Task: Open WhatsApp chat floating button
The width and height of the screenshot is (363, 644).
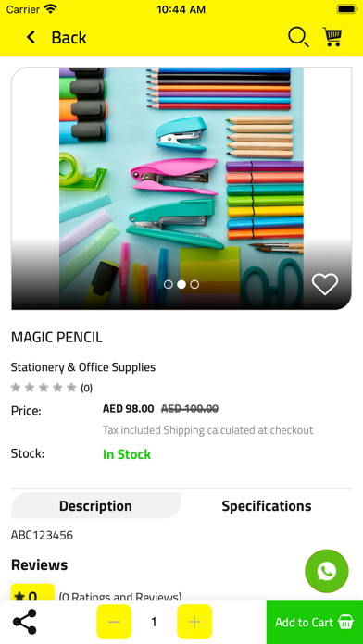Action: click(326, 571)
